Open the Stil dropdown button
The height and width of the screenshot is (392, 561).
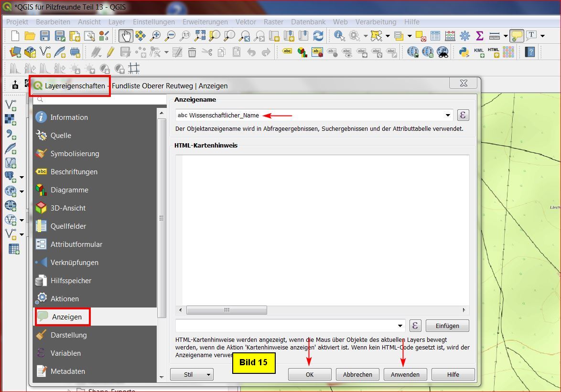tap(192, 375)
